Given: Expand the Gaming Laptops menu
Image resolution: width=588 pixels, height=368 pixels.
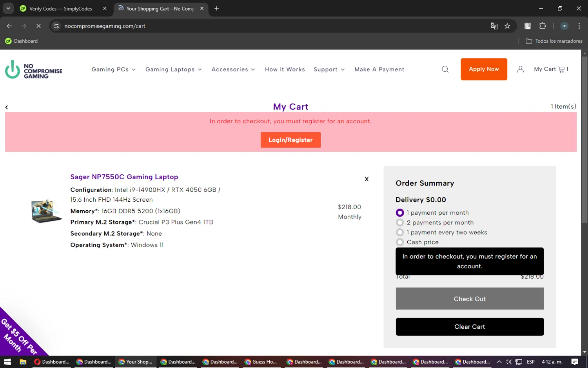Looking at the screenshot, I should [174, 69].
